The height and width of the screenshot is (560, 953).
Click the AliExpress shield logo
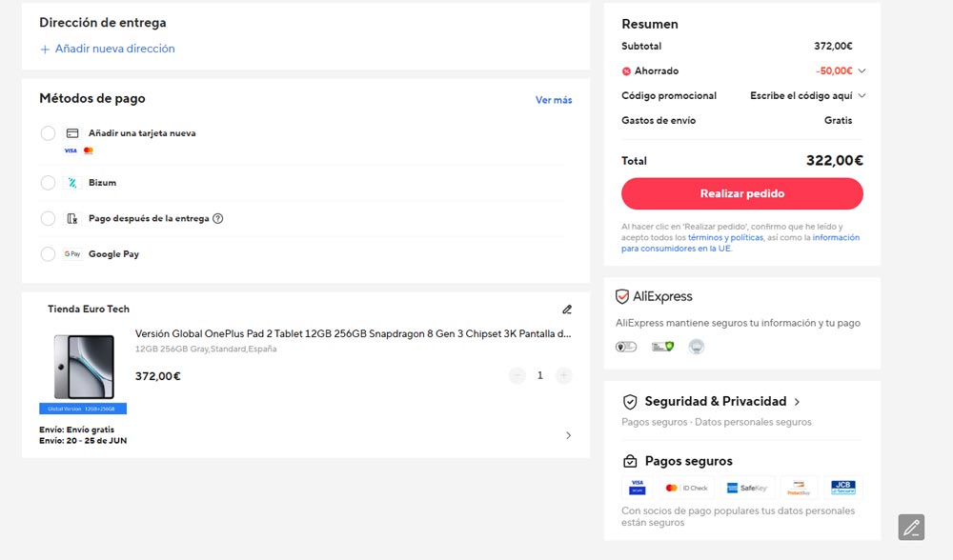point(621,296)
